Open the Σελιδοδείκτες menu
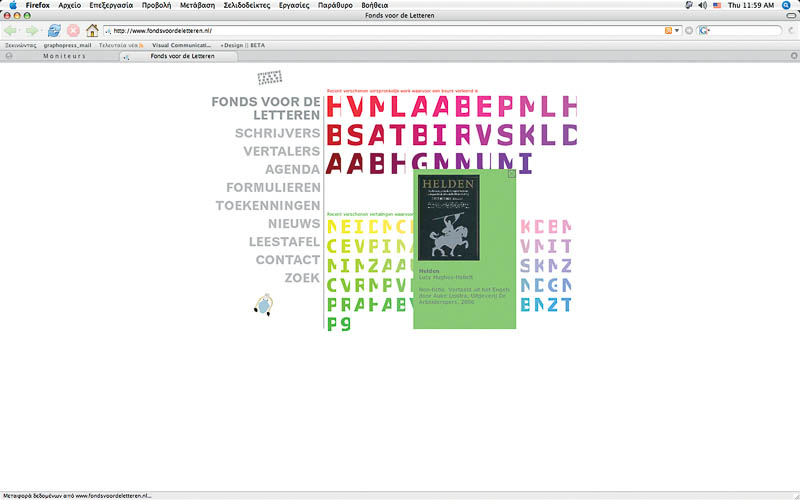The width and height of the screenshot is (800, 500). click(247, 5)
